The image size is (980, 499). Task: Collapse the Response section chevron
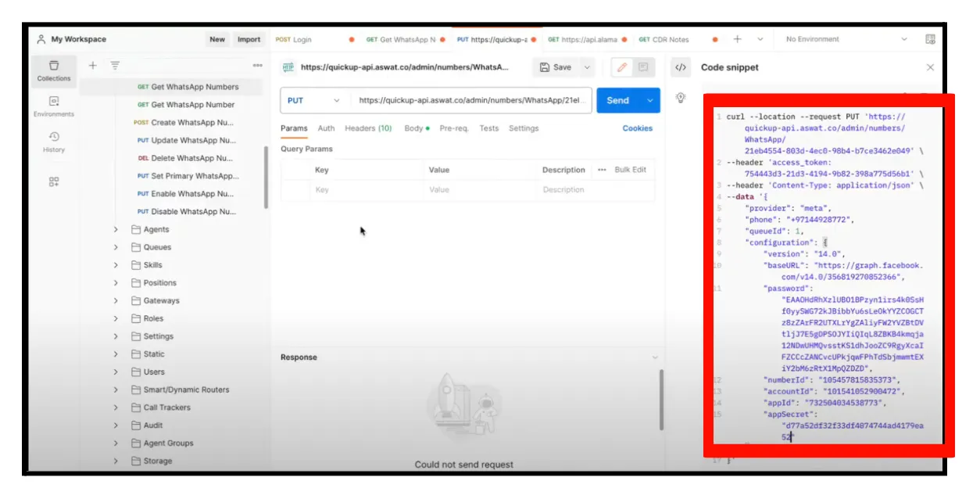point(655,357)
